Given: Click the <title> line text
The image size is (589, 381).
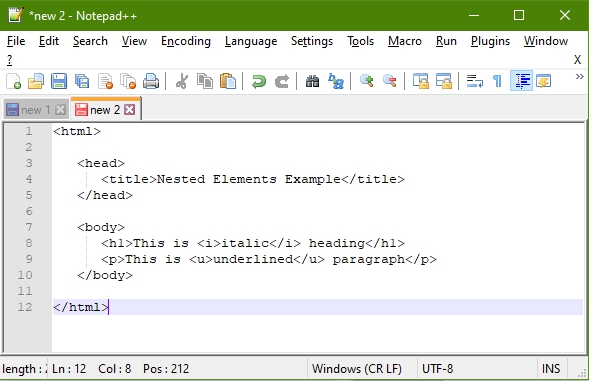Looking at the screenshot, I should [x=253, y=179].
